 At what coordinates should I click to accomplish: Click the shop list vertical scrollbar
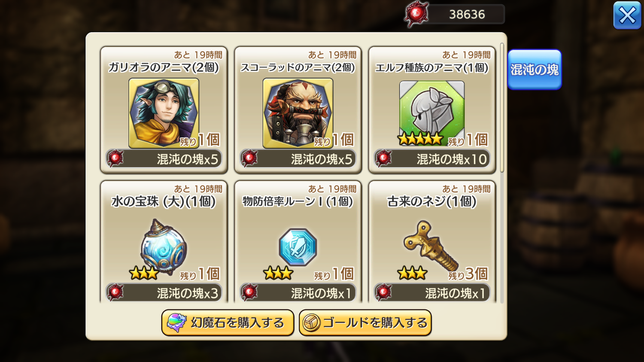tap(502, 107)
